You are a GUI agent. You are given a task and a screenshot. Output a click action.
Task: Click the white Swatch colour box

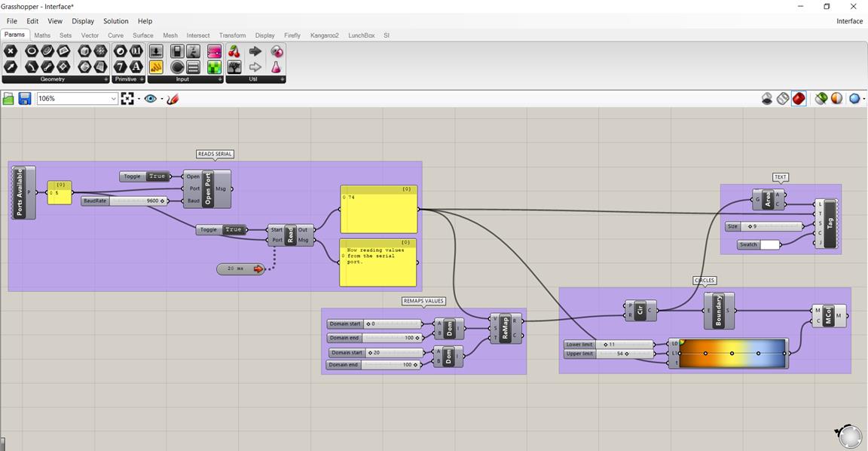click(770, 244)
